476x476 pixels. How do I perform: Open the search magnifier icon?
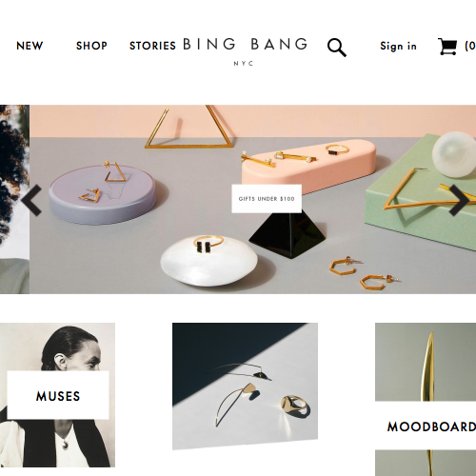[x=337, y=48]
